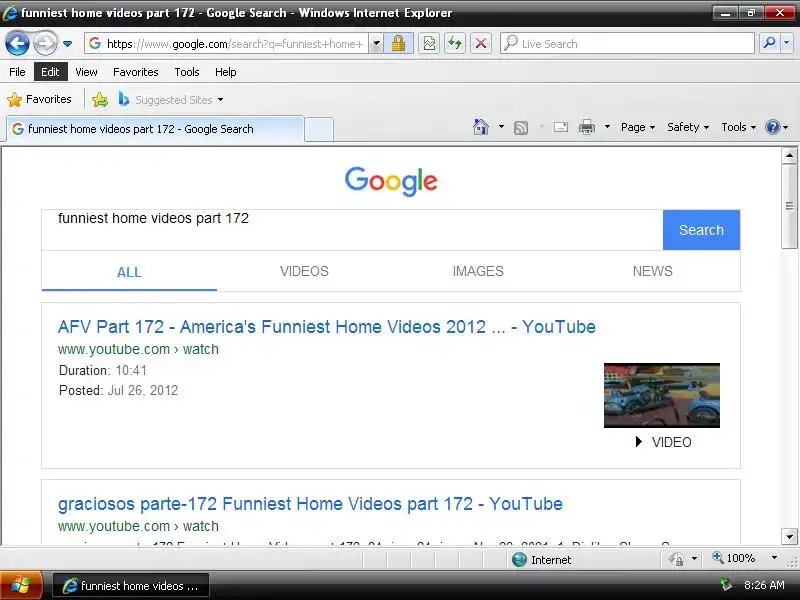Click the Duration 10:41 text

click(103, 370)
